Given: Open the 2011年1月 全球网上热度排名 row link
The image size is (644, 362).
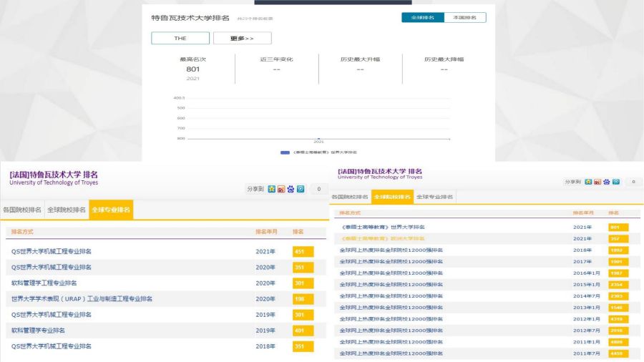Looking at the screenshot, I should tap(391, 342).
